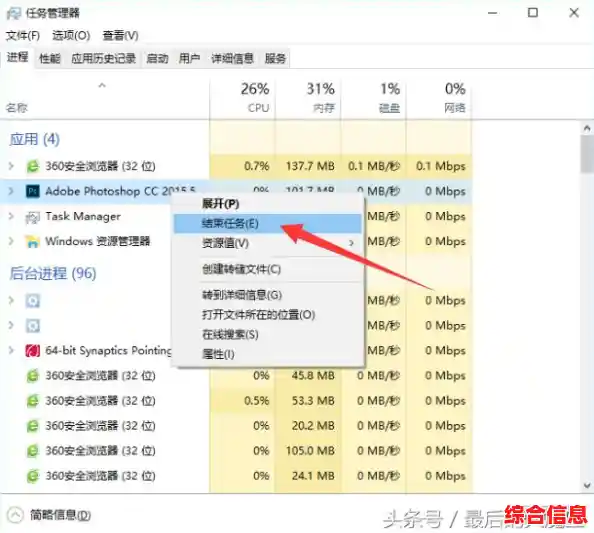Click the Task Manager process icon
The image size is (594, 533).
pos(33,217)
